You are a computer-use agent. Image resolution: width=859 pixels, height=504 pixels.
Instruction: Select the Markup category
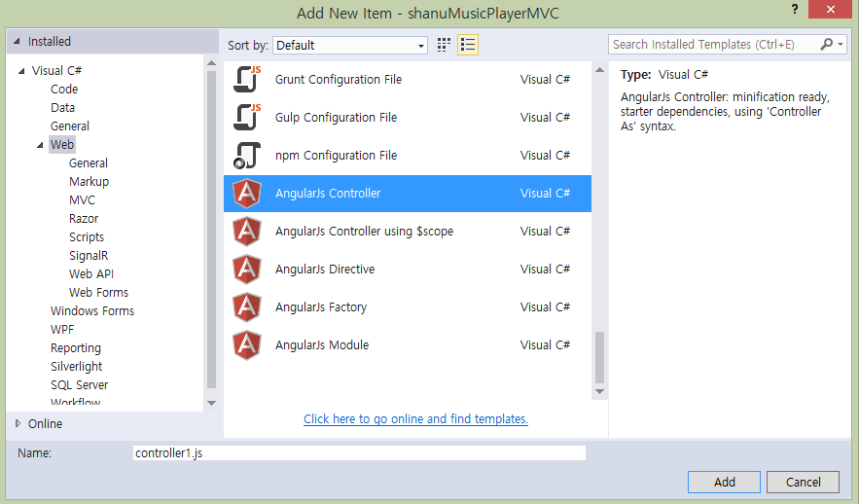(x=89, y=181)
